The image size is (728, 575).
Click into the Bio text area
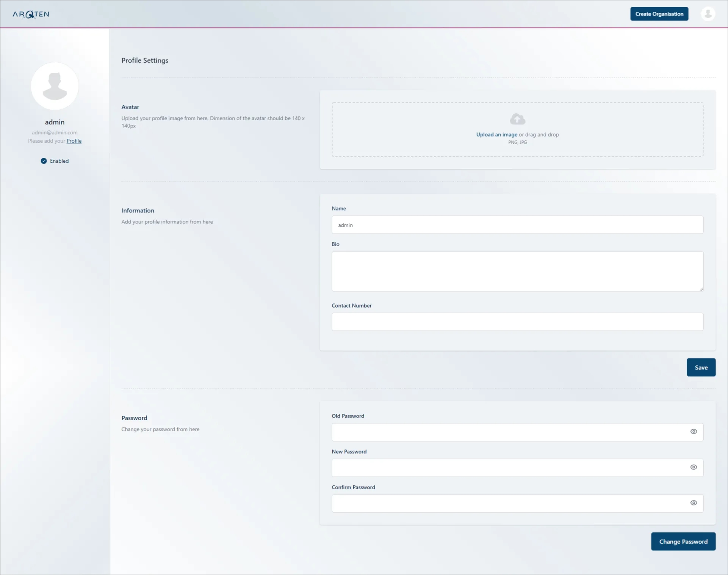(517, 272)
